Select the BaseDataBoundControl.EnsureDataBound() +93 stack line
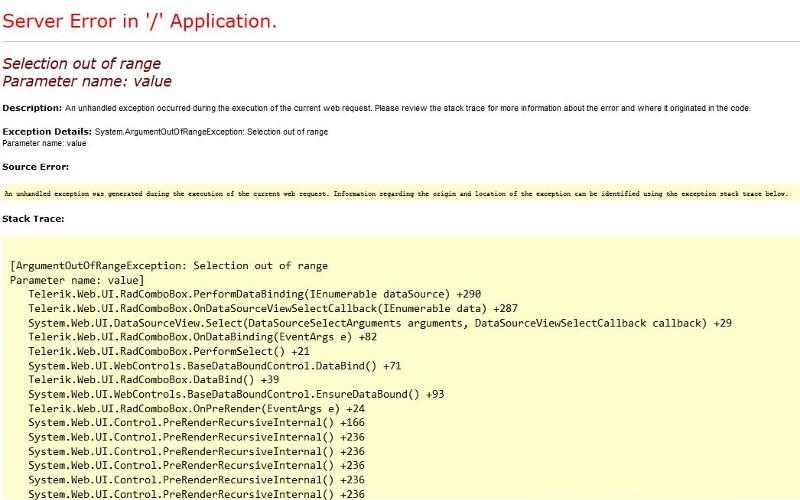 pos(236,394)
